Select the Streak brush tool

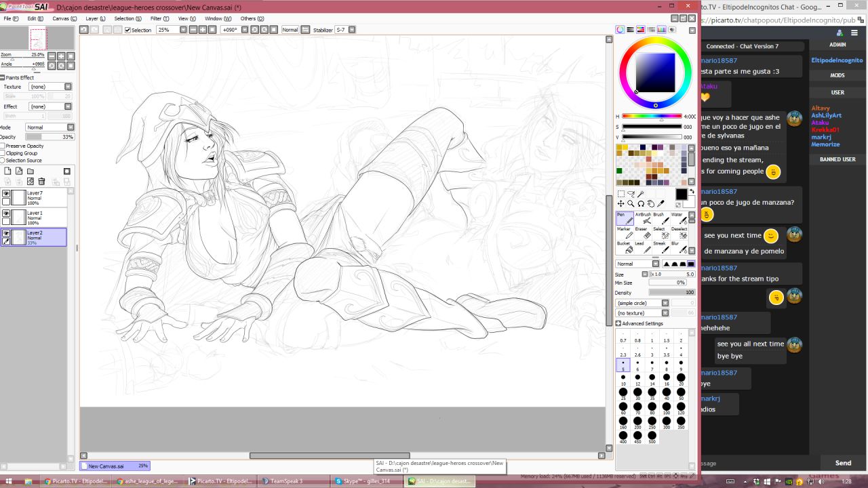tap(661, 248)
